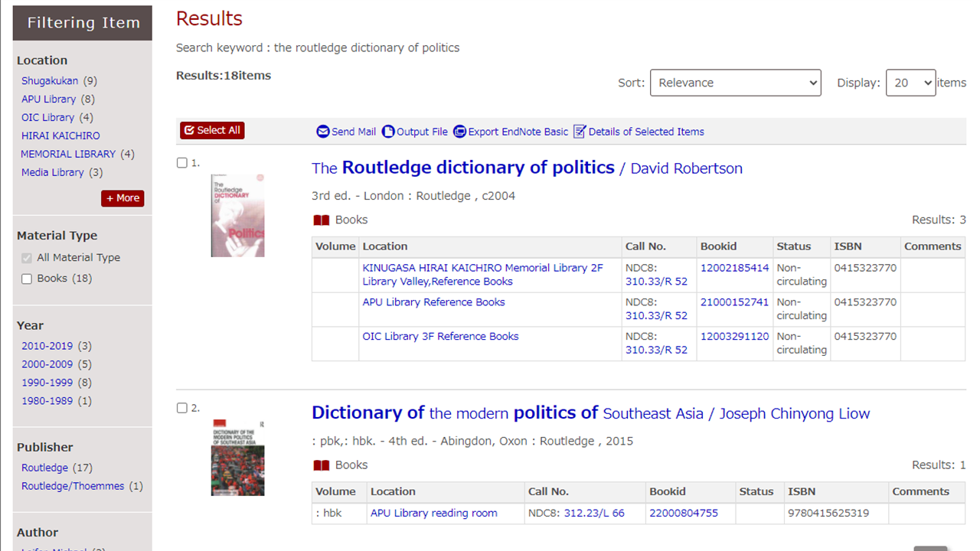Open APU Library reading room location
The height and width of the screenshot is (551, 980).
[434, 514]
